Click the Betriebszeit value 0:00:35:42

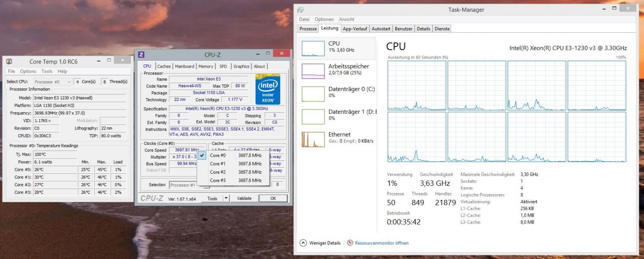(404, 222)
